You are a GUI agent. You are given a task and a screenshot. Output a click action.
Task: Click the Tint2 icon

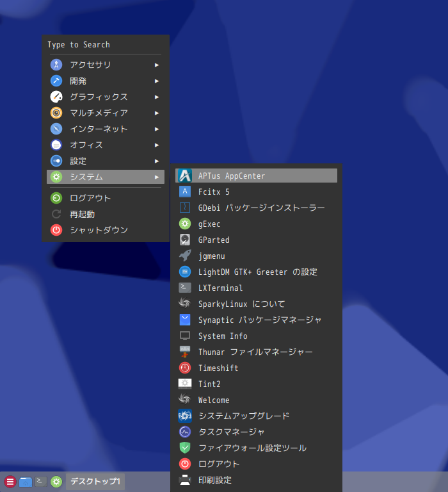(185, 384)
